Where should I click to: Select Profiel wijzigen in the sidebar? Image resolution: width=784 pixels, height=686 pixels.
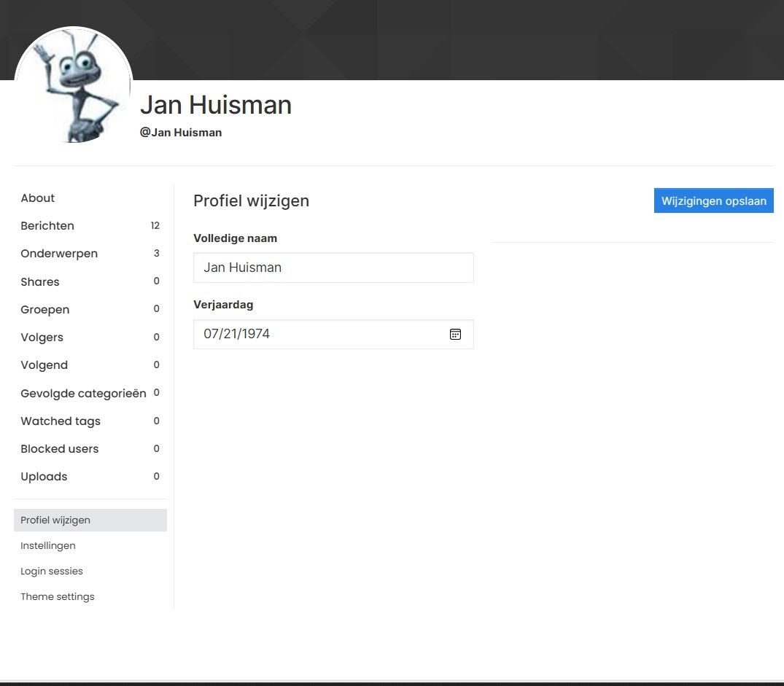coord(55,520)
